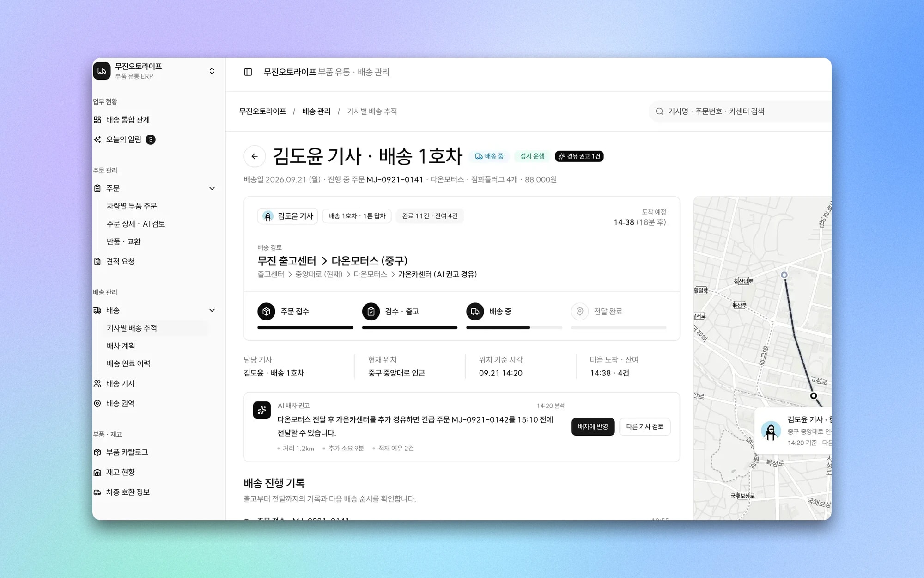Viewport: 924px width, 578px height.
Task: Click the 주문 접수 progress bar
Action: pos(305,328)
